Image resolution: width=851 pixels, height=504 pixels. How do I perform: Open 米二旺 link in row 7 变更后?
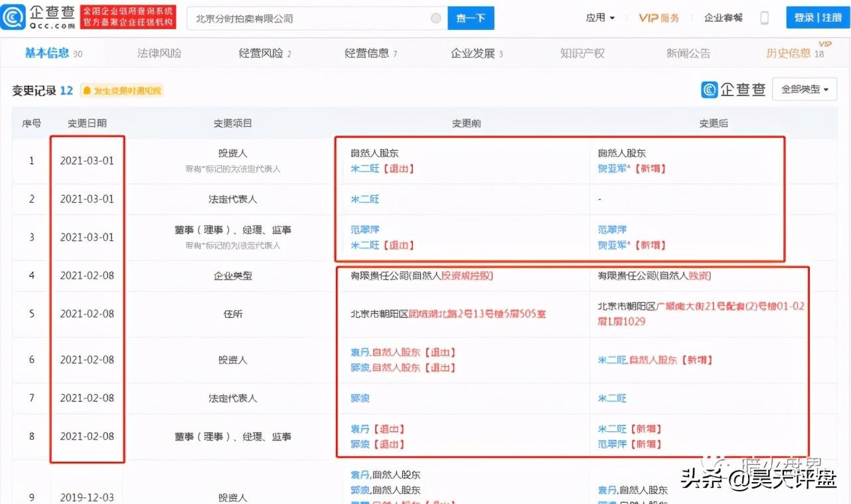[x=612, y=398]
